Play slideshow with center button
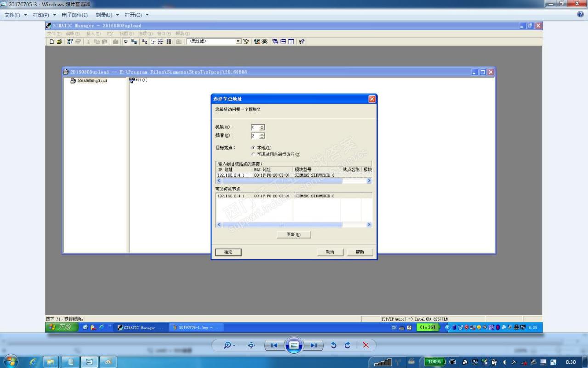The width and height of the screenshot is (588, 368). click(294, 345)
